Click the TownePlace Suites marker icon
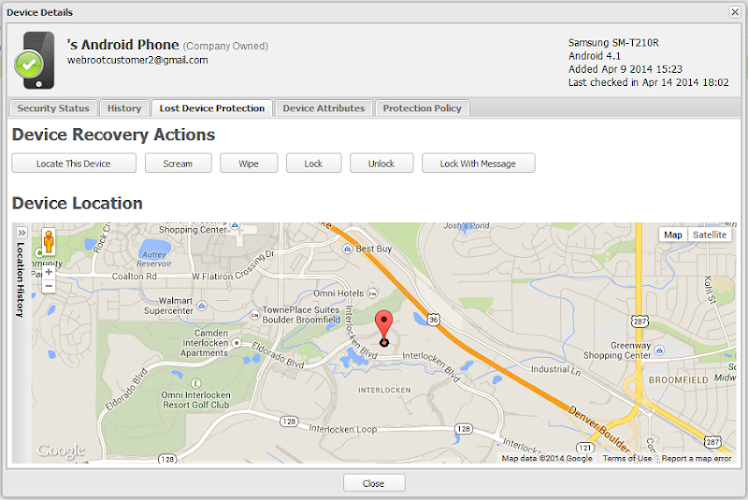This screenshot has width=748, height=500. pyautogui.click(x=255, y=315)
